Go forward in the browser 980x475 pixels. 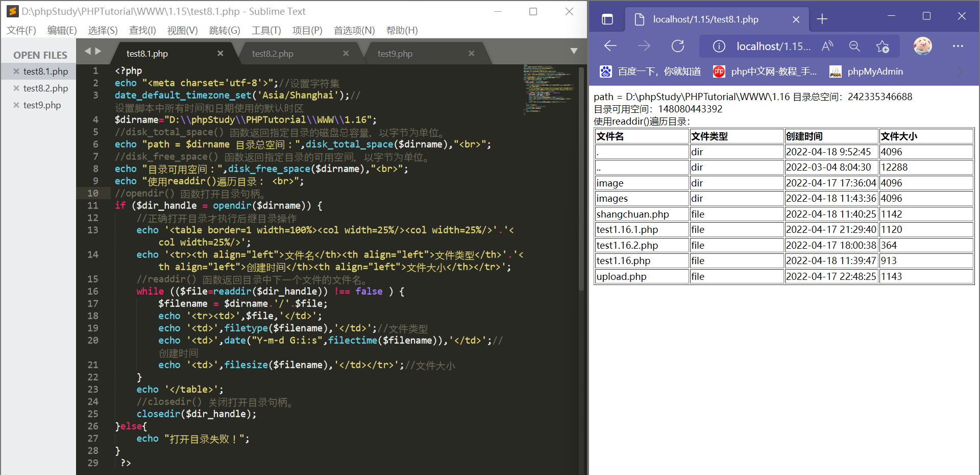(x=644, y=46)
